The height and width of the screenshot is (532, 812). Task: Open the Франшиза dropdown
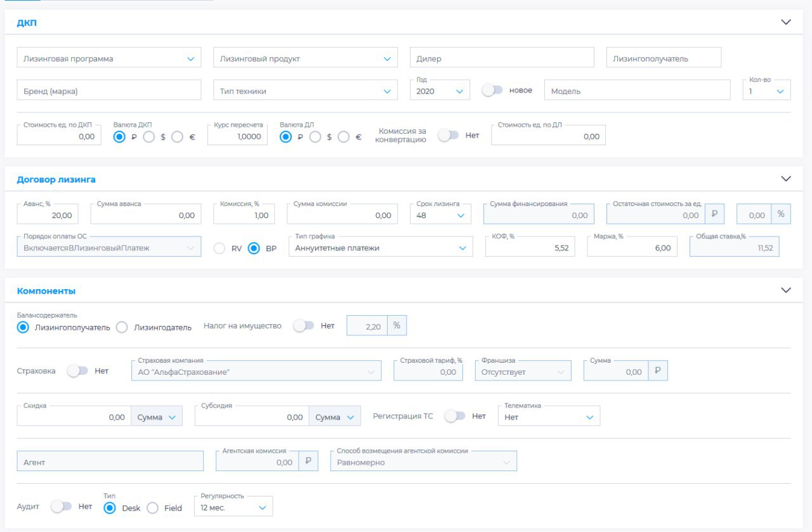click(x=523, y=372)
